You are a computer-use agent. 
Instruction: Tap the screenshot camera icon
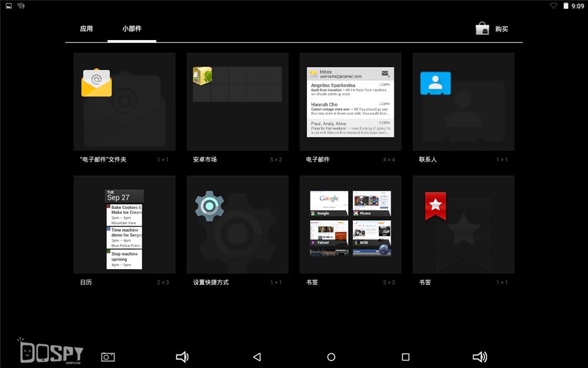[x=108, y=356]
